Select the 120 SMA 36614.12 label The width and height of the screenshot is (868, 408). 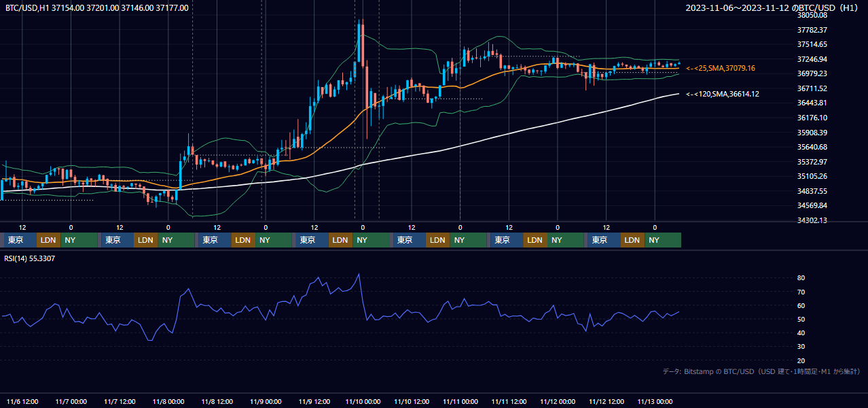[x=723, y=94]
